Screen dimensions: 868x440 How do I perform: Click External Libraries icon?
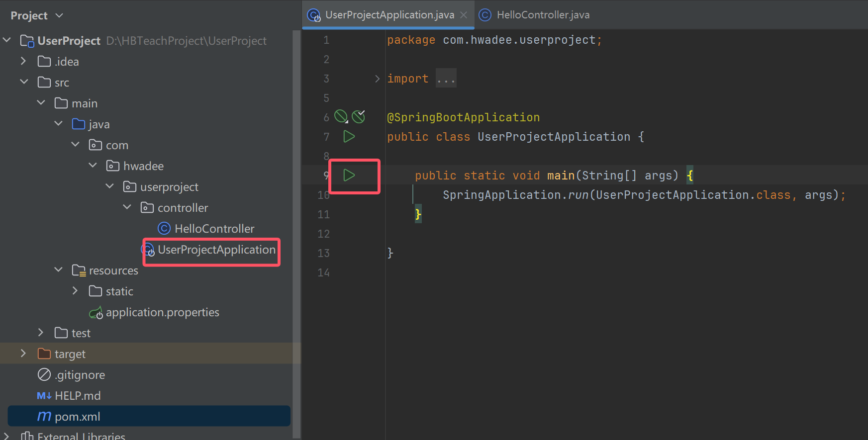(27, 436)
